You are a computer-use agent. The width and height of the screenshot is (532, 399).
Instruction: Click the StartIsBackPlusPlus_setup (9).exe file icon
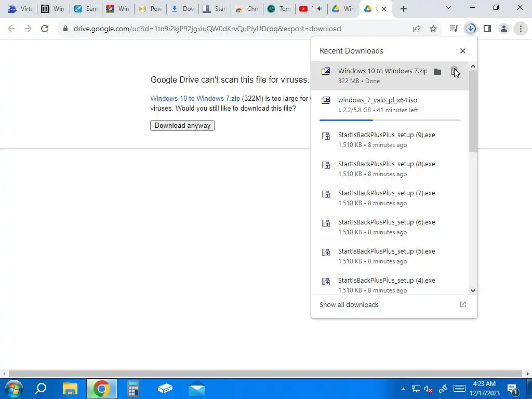coord(326,137)
